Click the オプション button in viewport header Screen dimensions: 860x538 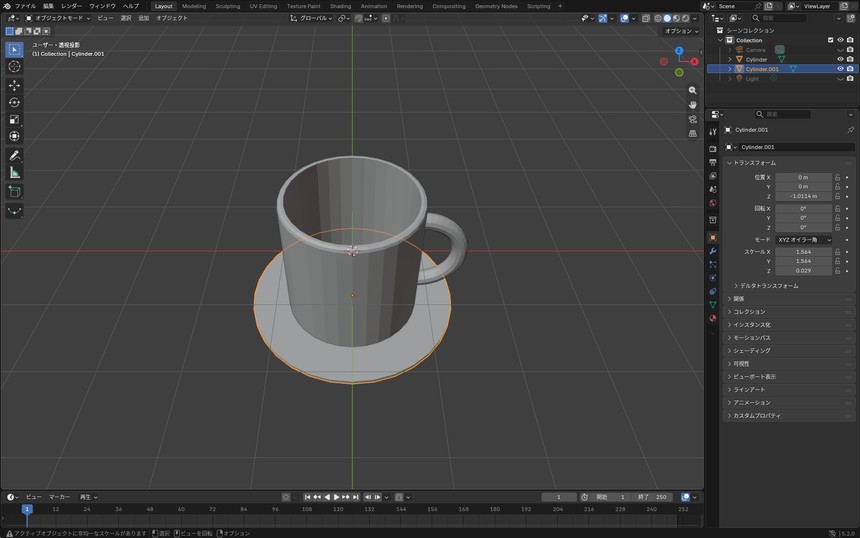[x=682, y=31]
